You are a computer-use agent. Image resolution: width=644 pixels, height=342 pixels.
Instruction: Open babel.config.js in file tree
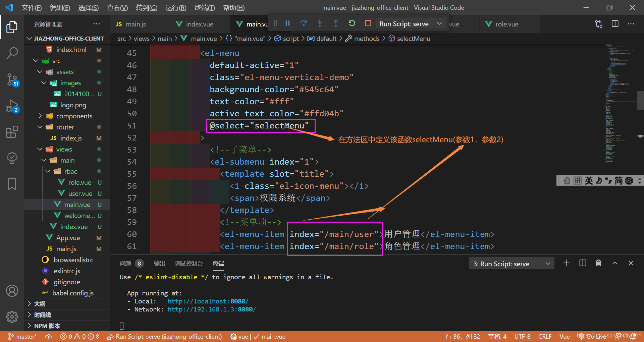coord(73,293)
